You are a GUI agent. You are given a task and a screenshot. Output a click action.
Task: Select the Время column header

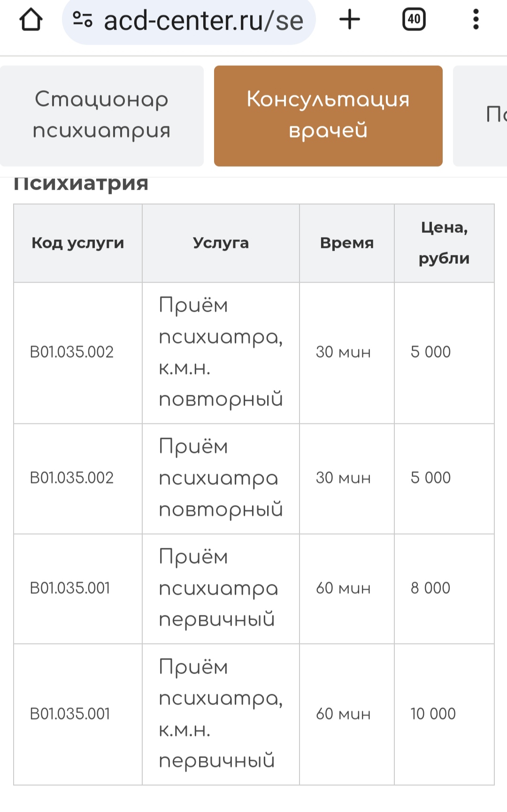(x=347, y=243)
